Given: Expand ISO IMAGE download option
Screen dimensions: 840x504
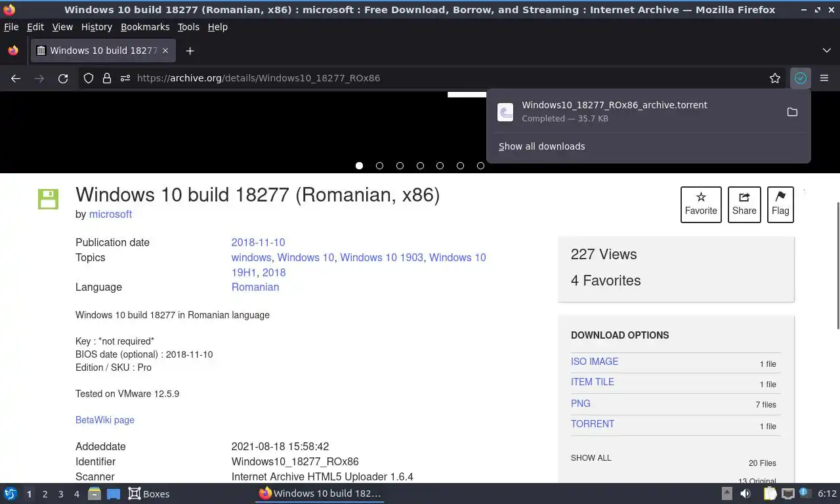Looking at the screenshot, I should click(x=595, y=362).
